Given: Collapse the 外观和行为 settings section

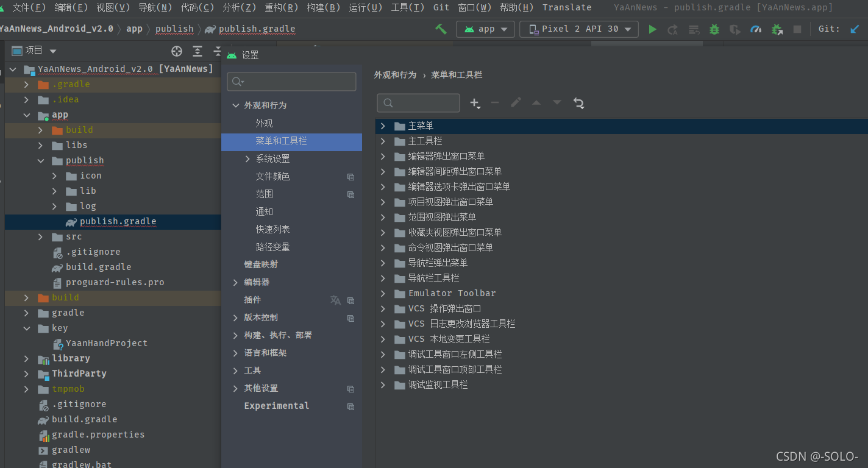Looking at the screenshot, I should [x=236, y=106].
